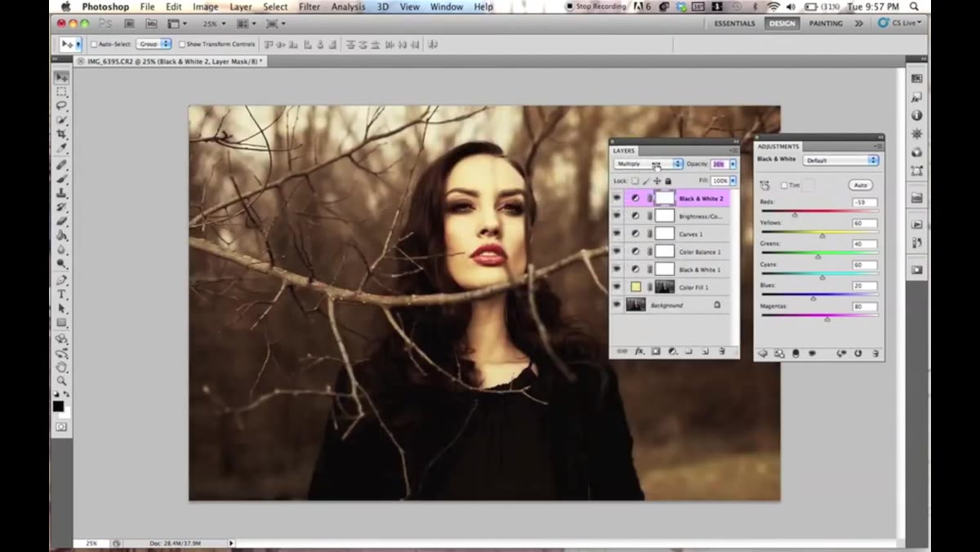This screenshot has height=552, width=980.
Task: Select the Clone Stamp tool
Action: coord(61,193)
